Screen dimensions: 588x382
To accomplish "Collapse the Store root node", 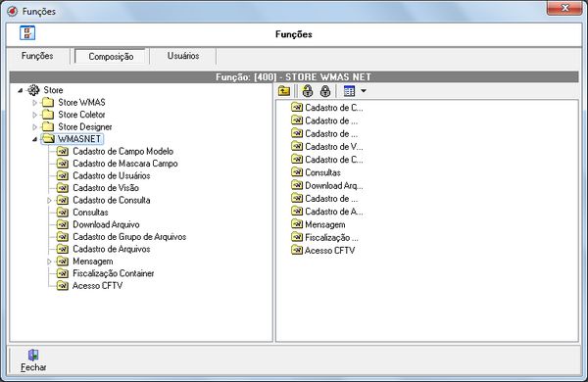I will click(x=21, y=90).
